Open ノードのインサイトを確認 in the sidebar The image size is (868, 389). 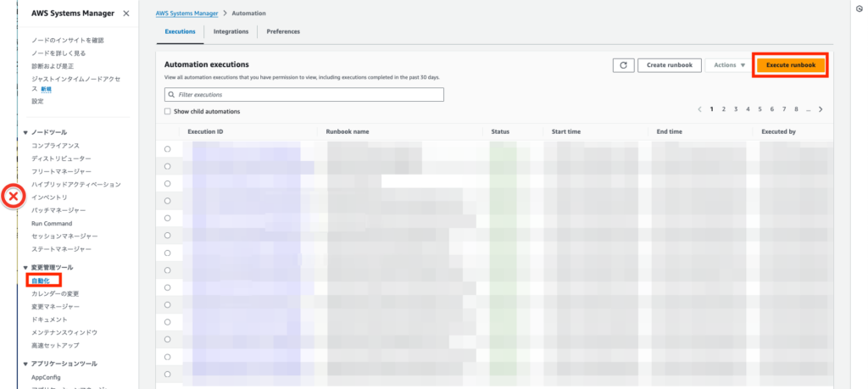click(68, 41)
